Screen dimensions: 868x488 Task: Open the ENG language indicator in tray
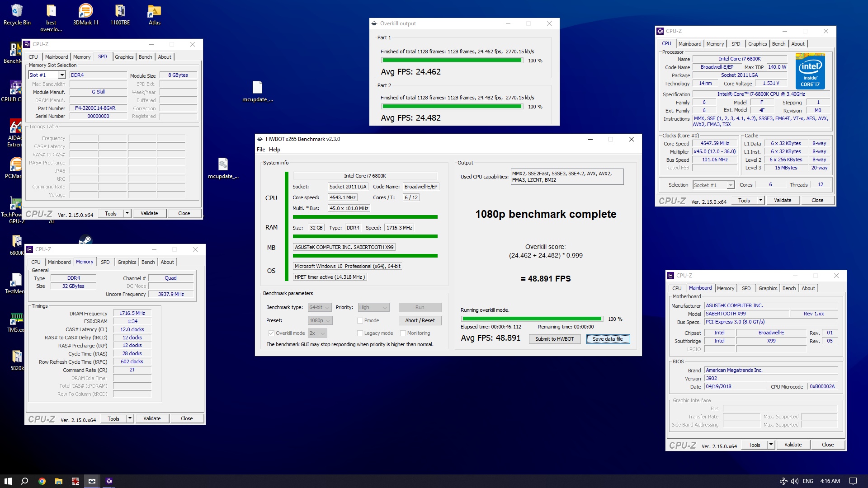(x=808, y=481)
